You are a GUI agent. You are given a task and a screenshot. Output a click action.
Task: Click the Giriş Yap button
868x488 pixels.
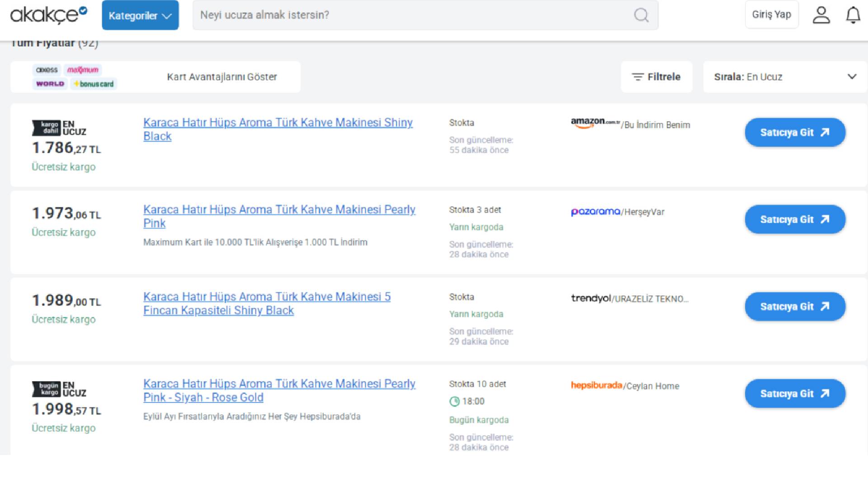click(772, 14)
